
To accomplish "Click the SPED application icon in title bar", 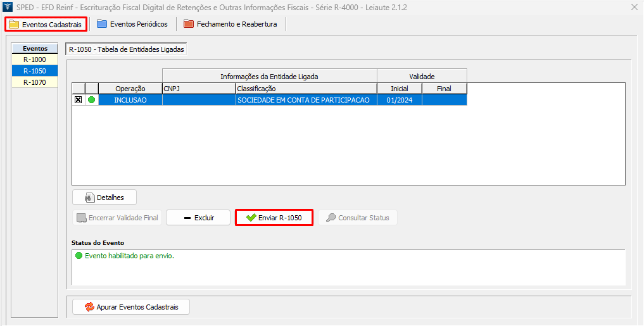I will (8, 7).
